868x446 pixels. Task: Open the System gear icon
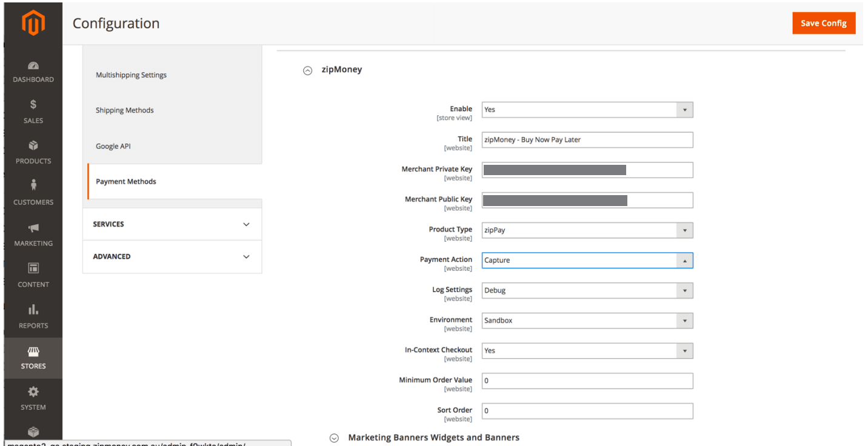(33, 392)
